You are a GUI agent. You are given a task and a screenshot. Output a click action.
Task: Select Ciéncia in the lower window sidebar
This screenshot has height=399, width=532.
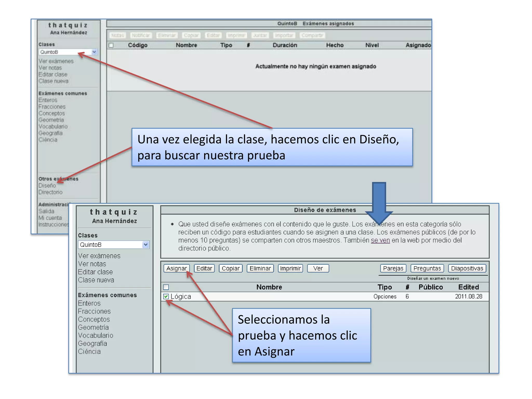point(89,351)
